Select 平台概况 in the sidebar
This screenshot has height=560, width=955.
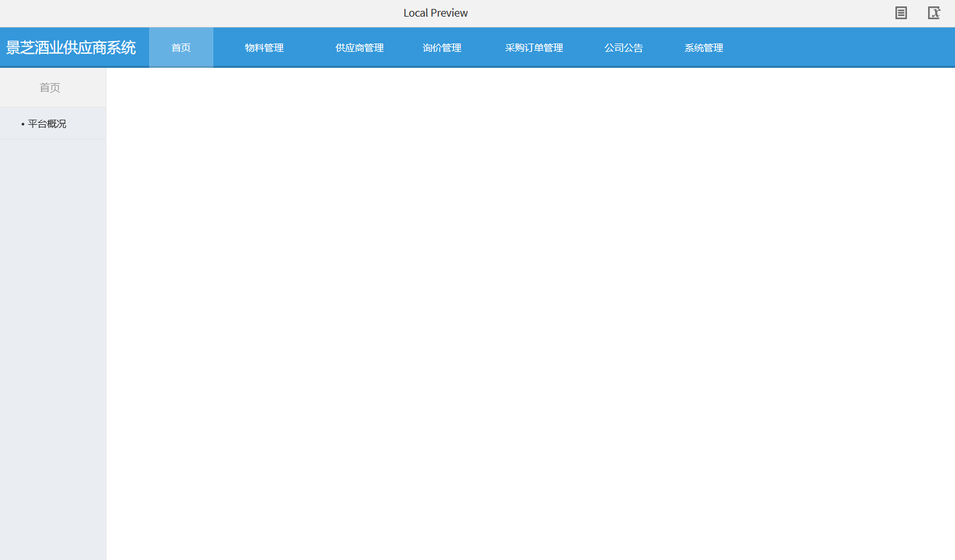tap(53, 124)
